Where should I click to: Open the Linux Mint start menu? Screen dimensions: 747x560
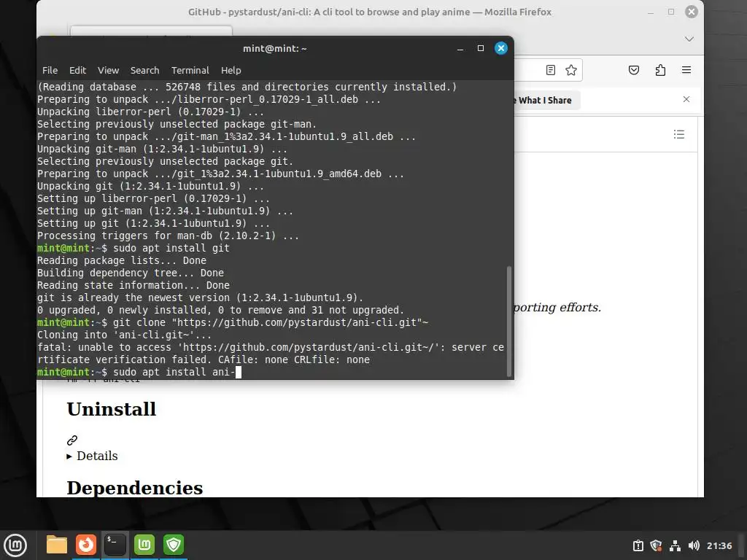[x=15, y=545]
